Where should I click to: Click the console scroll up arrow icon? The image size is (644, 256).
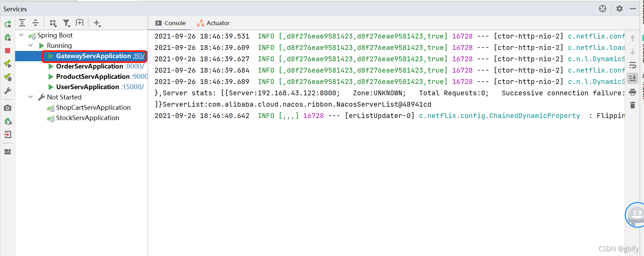click(x=633, y=38)
